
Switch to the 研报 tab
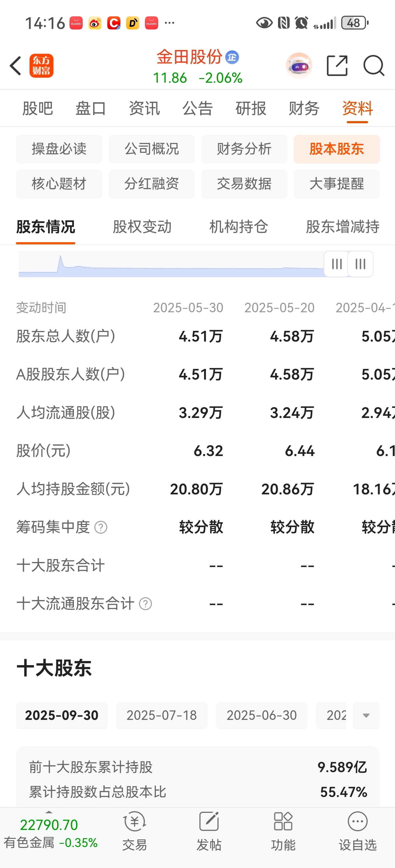pyautogui.click(x=251, y=108)
